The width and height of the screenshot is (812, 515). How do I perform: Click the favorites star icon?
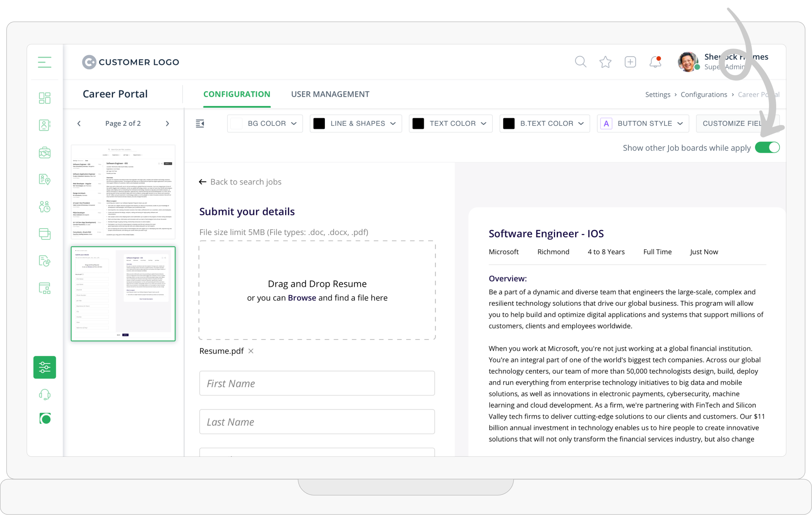(605, 62)
